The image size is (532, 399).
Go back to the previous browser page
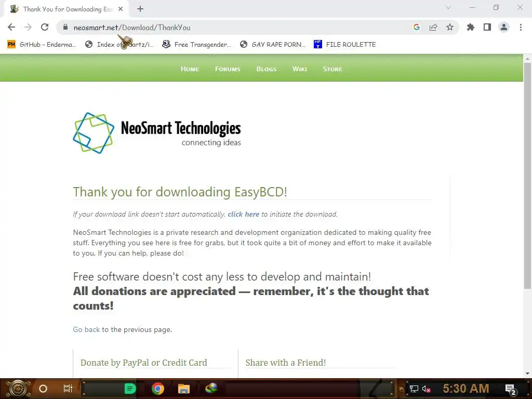point(11,27)
